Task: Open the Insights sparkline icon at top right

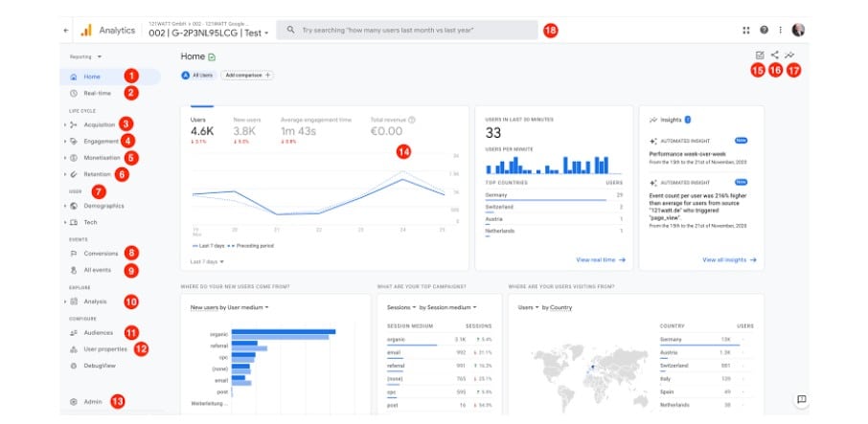Action: [791, 56]
